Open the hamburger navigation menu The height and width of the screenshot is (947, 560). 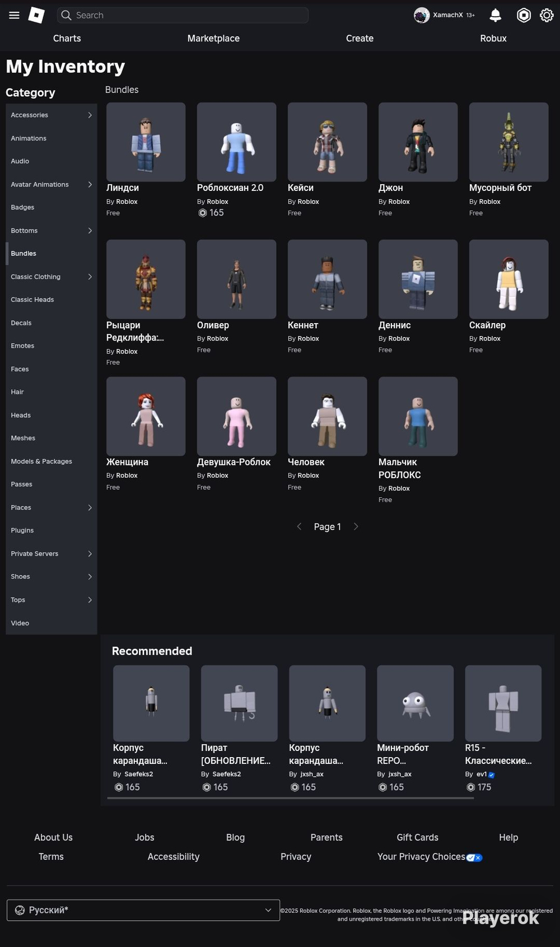click(x=14, y=15)
